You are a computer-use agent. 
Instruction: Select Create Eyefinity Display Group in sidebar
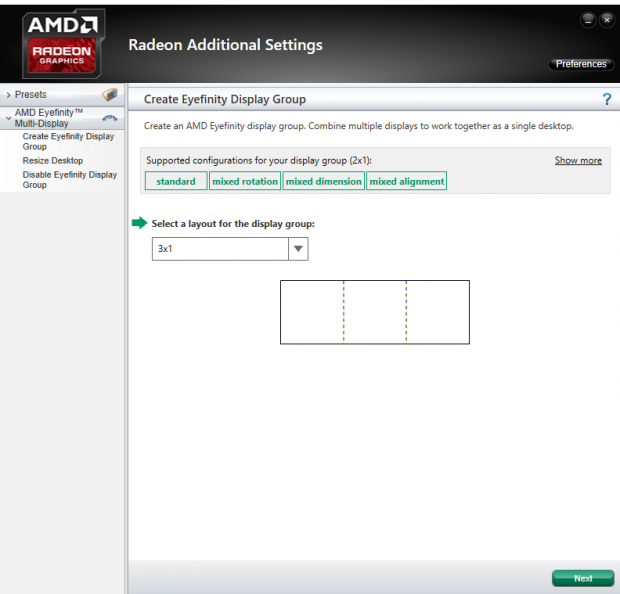[x=68, y=141]
